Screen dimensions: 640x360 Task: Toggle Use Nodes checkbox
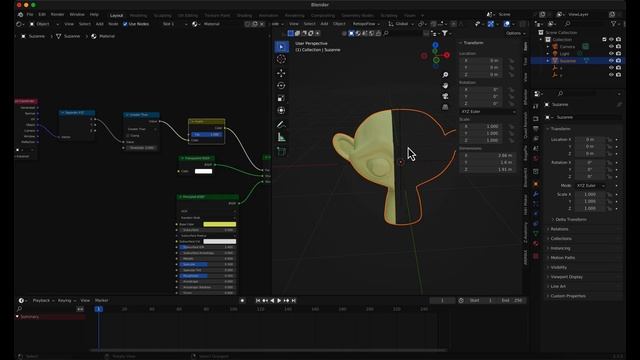125,24
